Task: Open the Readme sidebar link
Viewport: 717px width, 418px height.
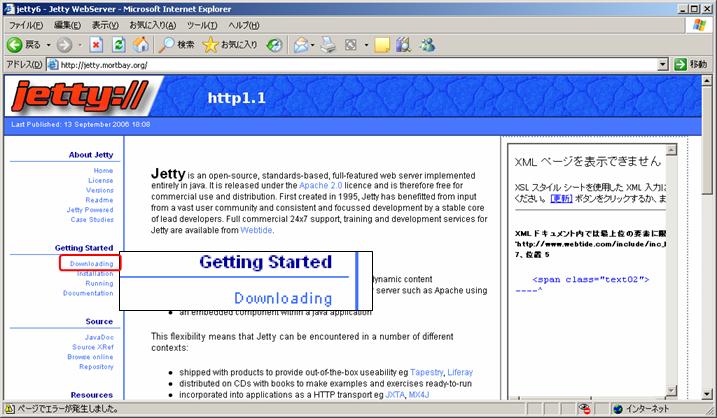Action: tap(99, 200)
